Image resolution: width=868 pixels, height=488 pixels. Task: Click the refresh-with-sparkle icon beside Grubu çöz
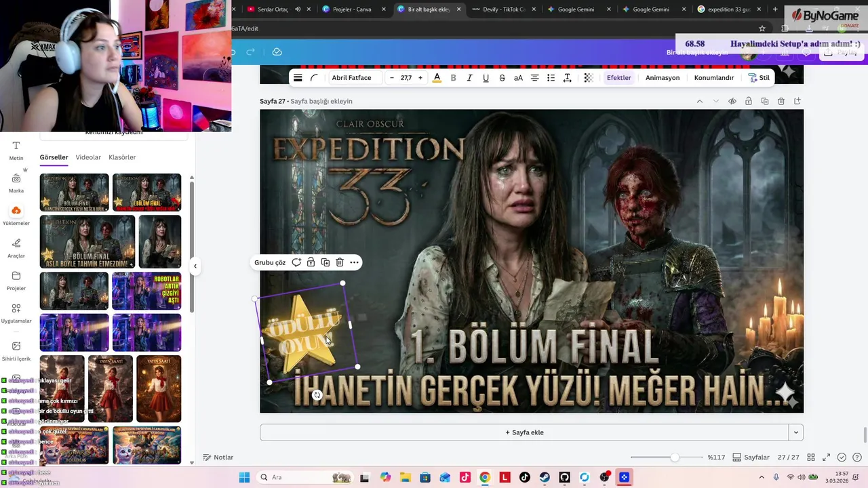(x=296, y=262)
